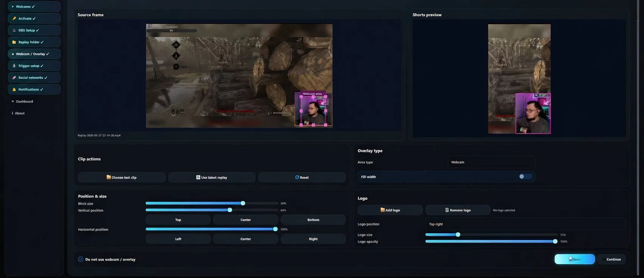The width and height of the screenshot is (644, 278).
Task: Click Add logo folder button
Action: coord(390,210)
